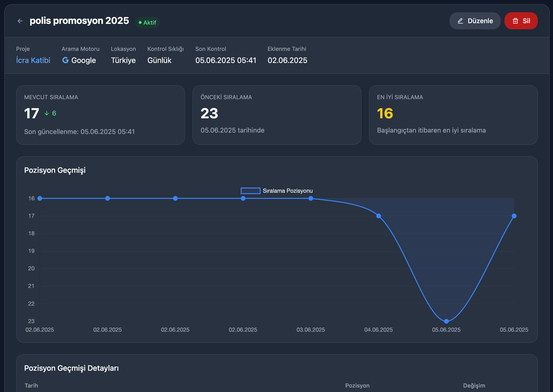Click the polis promosyon 2025 title
Screen dimensions: 553x392
(79, 21)
